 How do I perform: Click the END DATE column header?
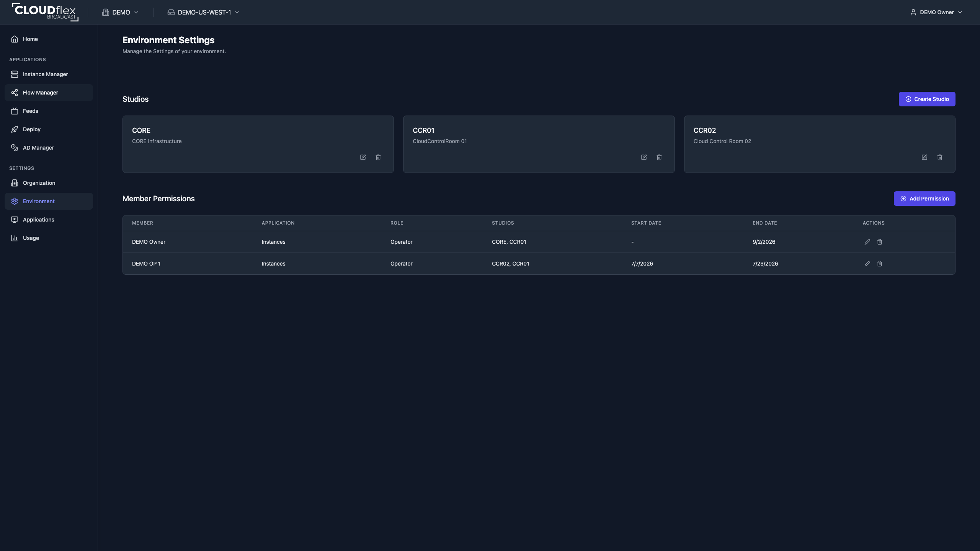pyautogui.click(x=765, y=223)
